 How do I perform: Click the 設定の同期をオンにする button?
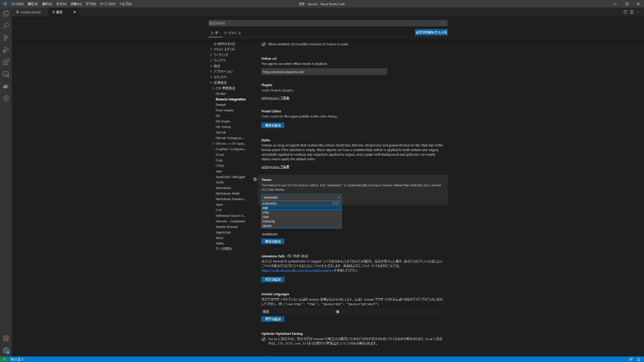(x=431, y=32)
